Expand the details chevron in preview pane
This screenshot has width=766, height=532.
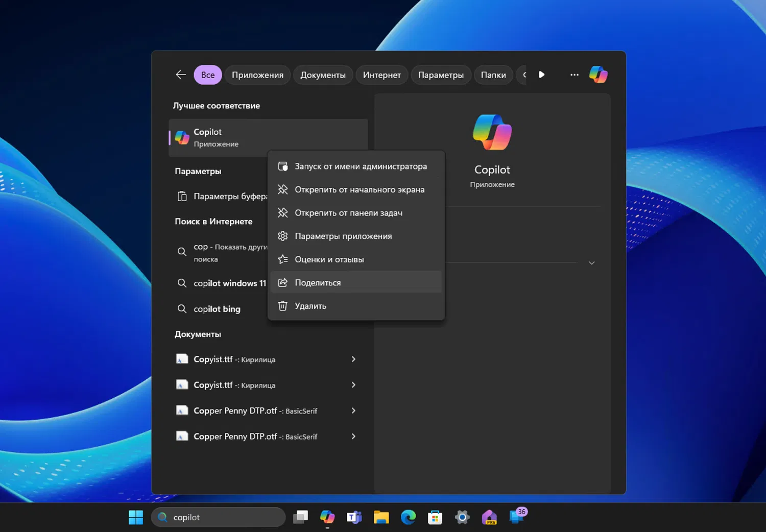tap(591, 263)
